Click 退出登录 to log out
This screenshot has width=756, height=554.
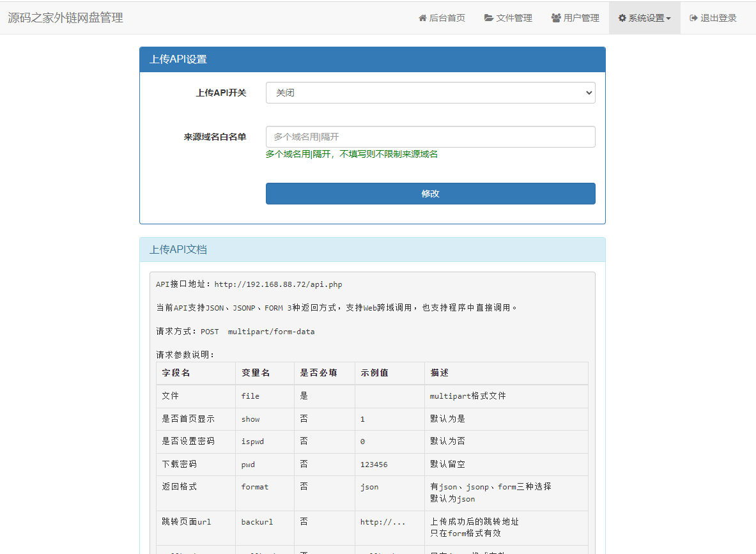[713, 18]
